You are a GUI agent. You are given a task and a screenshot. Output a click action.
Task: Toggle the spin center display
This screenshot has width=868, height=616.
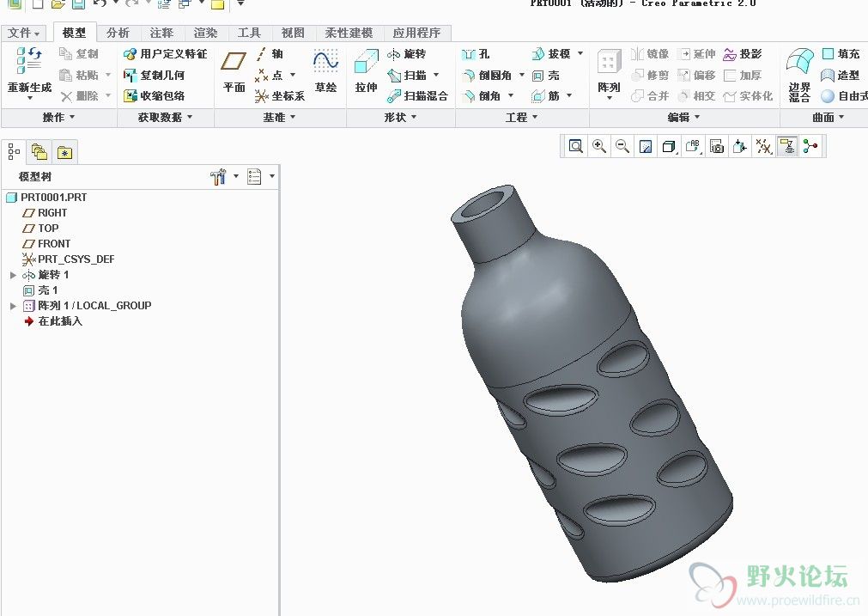coord(810,146)
